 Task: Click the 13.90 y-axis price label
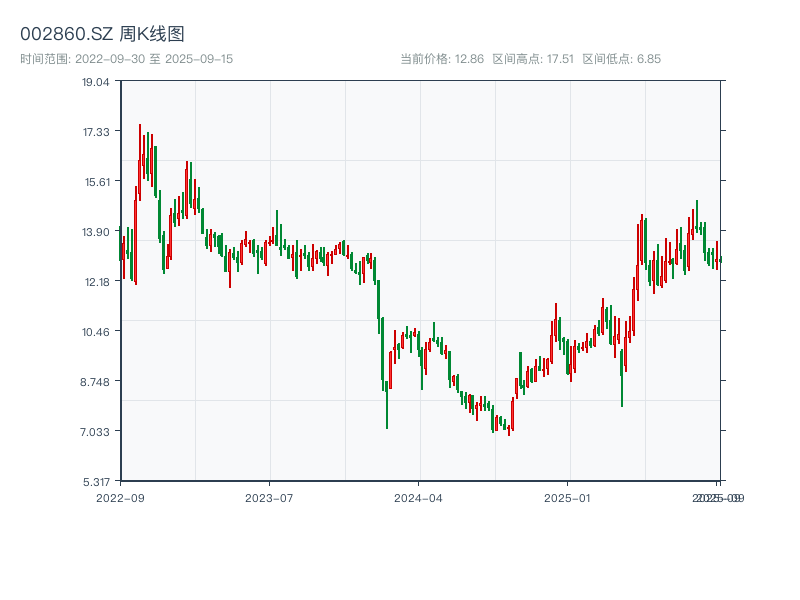96,232
